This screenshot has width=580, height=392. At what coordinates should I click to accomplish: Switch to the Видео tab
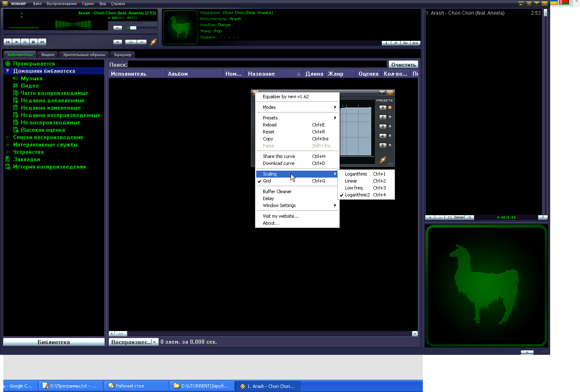point(48,54)
